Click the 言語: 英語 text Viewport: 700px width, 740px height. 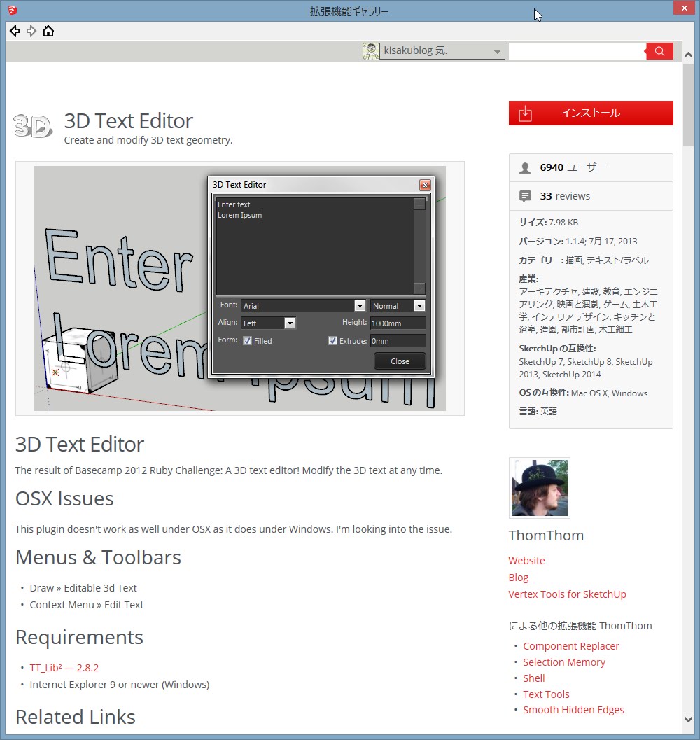pyautogui.click(x=538, y=412)
